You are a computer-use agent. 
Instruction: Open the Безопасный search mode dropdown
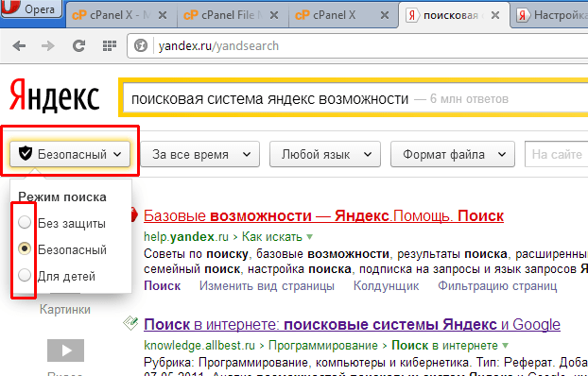tap(70, 154)
